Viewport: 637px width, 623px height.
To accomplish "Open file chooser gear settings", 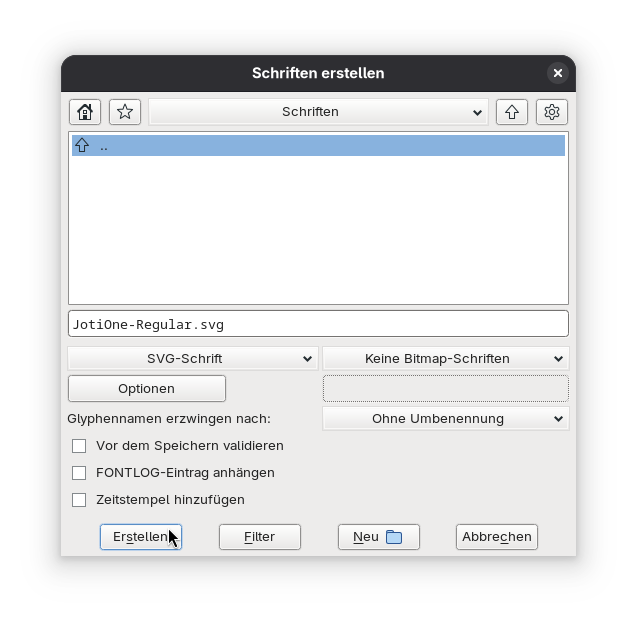I will (552, 112).
